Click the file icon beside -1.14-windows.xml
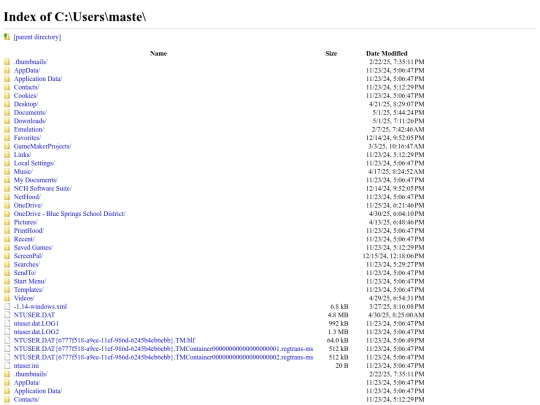Image resolution: width=540 pixels, height=405 pixels. tap(7, 307)
